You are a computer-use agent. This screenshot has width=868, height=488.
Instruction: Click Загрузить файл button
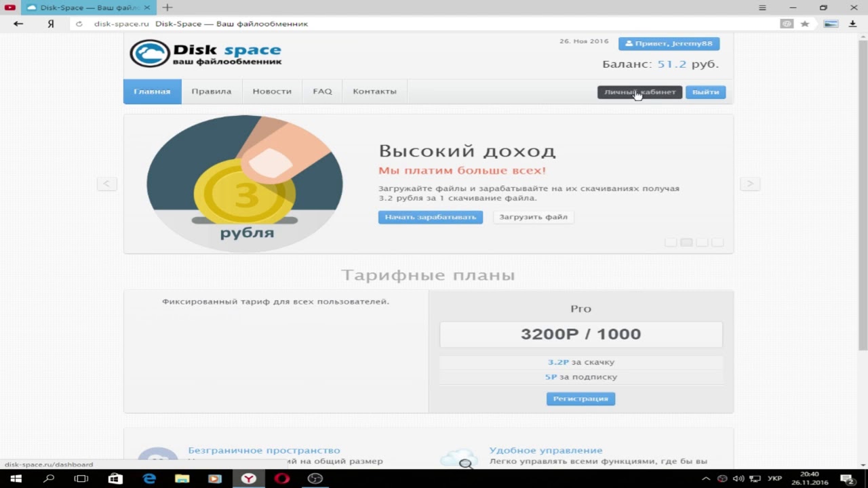tap(533, 217)
